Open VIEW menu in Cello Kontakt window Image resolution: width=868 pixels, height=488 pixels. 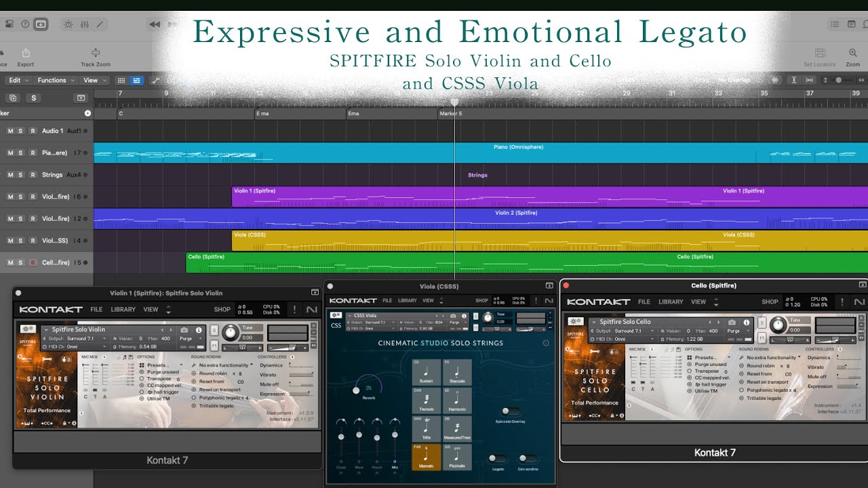tap(698, 302)
